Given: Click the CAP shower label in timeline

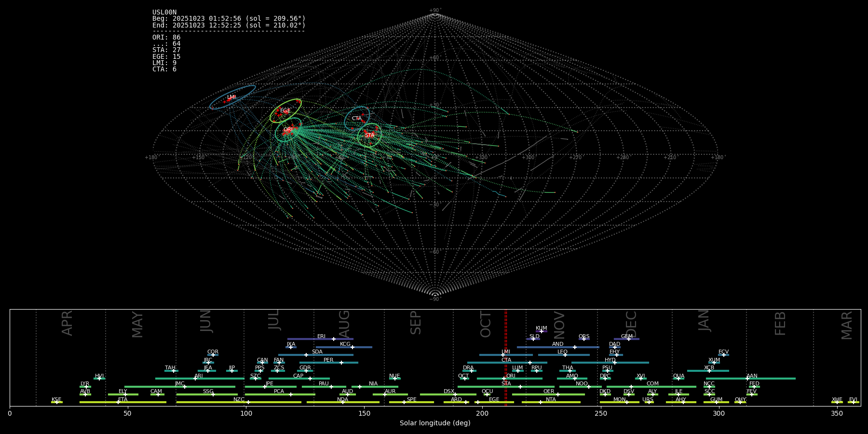Looking at the screenshot, I should (298, 376).
